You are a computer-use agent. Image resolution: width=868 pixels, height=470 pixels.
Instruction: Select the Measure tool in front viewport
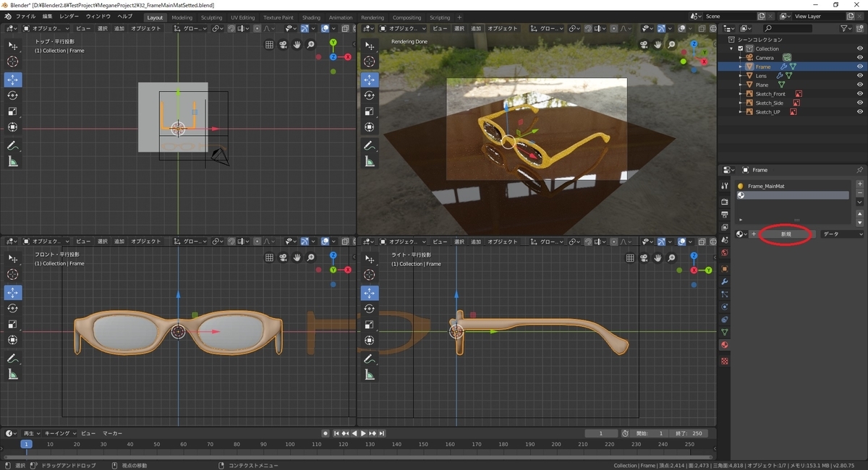click(13, 374)
